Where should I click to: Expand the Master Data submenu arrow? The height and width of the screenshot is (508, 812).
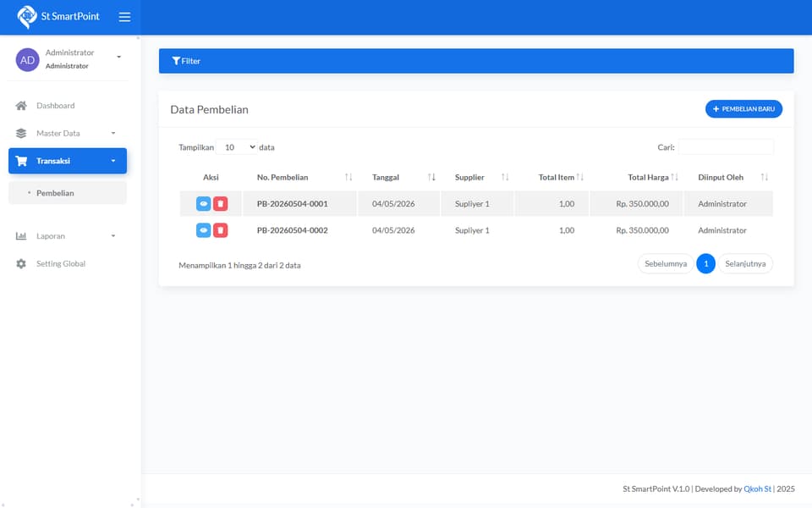[113, 133]
